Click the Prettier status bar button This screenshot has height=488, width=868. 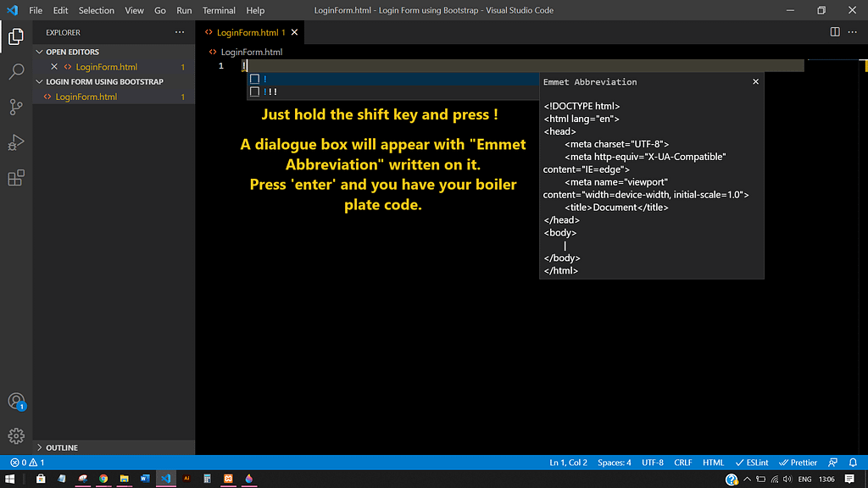pos(798,463)
